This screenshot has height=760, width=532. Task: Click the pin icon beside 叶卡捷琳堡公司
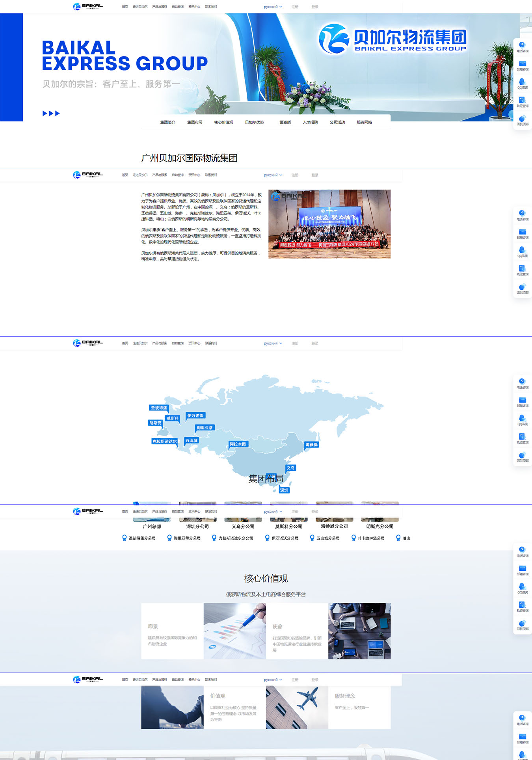point(353,538)
